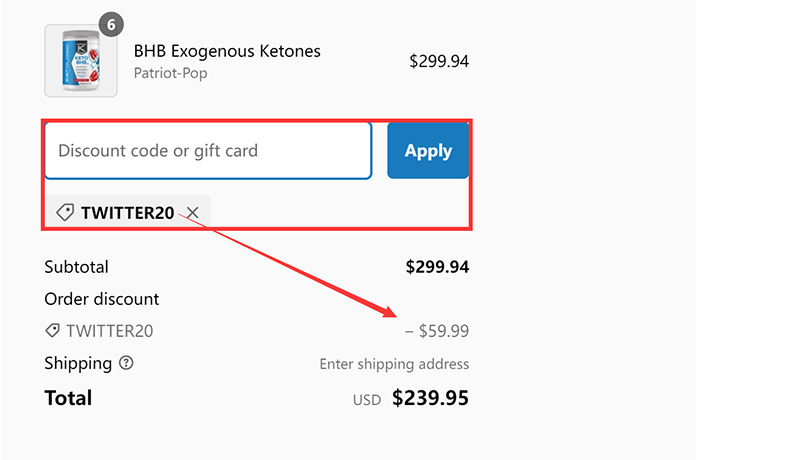This screenshot has width=800, height=460.
Task: Click the quantity badge showing 6
Action: click(x=110, y=23)
